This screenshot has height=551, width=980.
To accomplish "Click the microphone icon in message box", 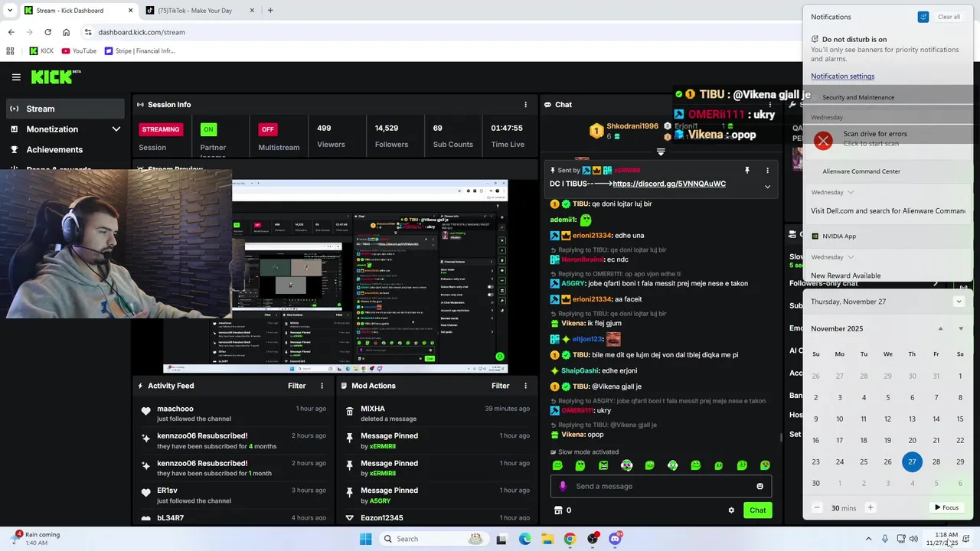I will (x=563, y=486).
